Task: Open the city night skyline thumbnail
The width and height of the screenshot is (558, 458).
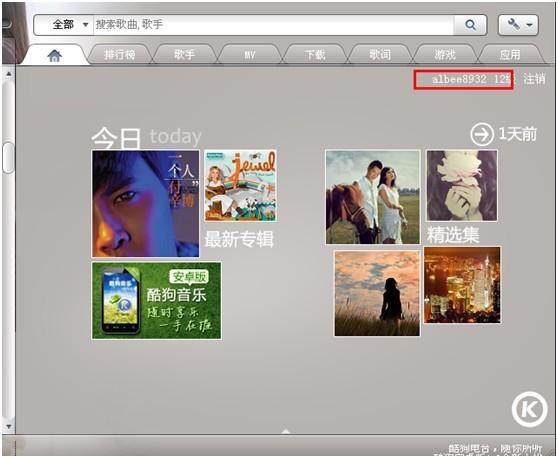Action: (x=462, y=285)
